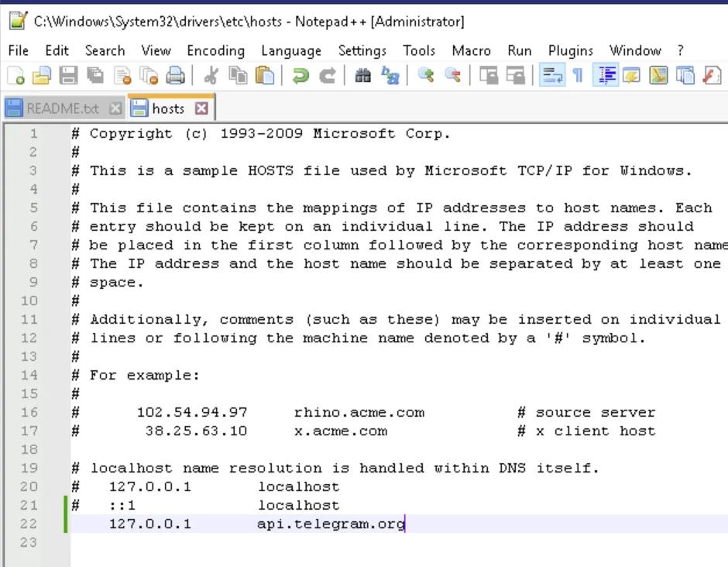
Task: Toggle synchronized vertical scrolling
Action: [489, 75]
